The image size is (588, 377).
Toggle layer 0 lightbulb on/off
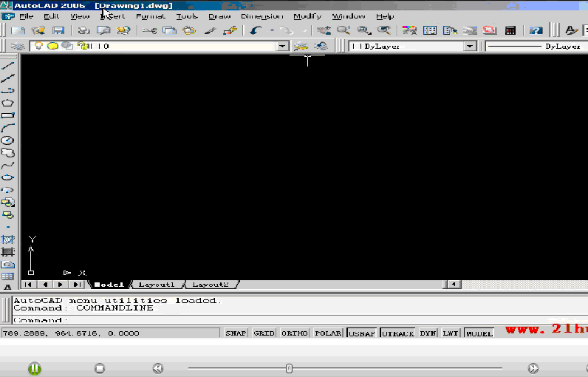click(x=38, y=46)
